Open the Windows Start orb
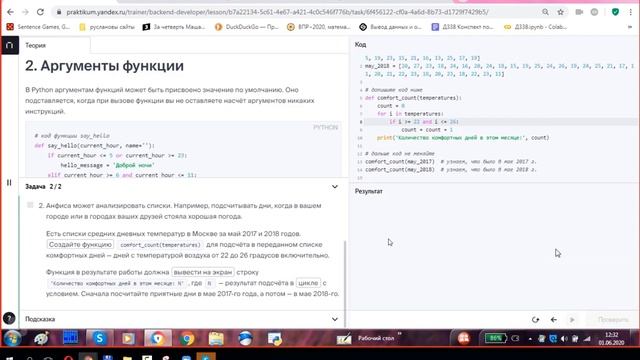The width and height of the screenshot is (640, 360). 13,338
